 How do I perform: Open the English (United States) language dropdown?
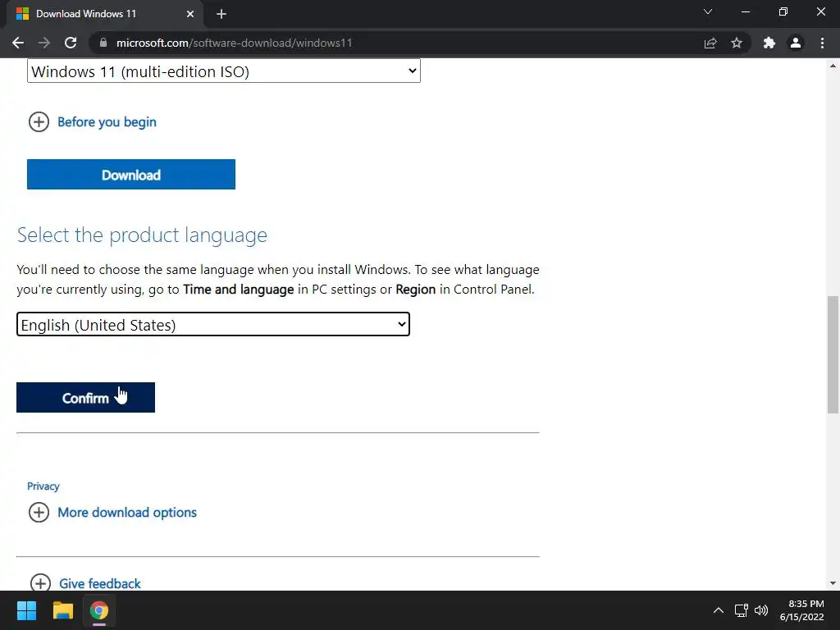(213, 325)
